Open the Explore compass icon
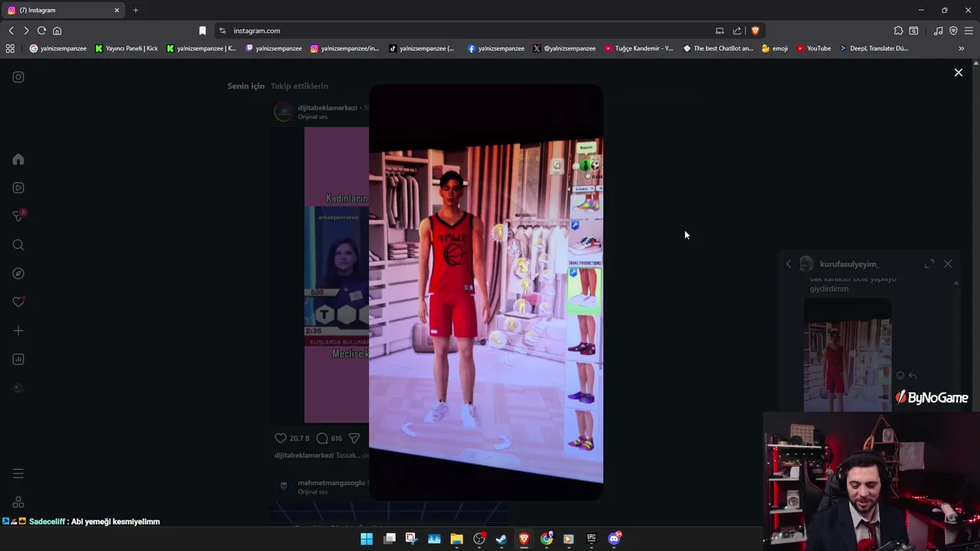 18,273
